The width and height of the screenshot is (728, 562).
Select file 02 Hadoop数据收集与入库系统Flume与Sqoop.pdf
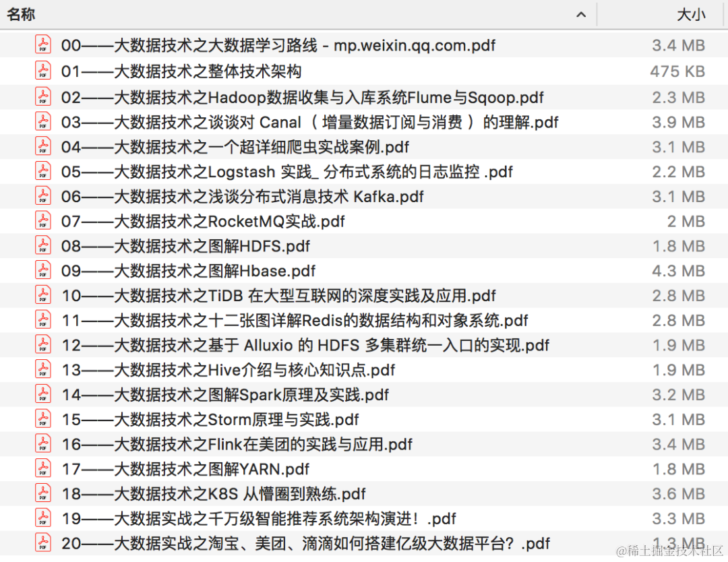click(302, 98)
